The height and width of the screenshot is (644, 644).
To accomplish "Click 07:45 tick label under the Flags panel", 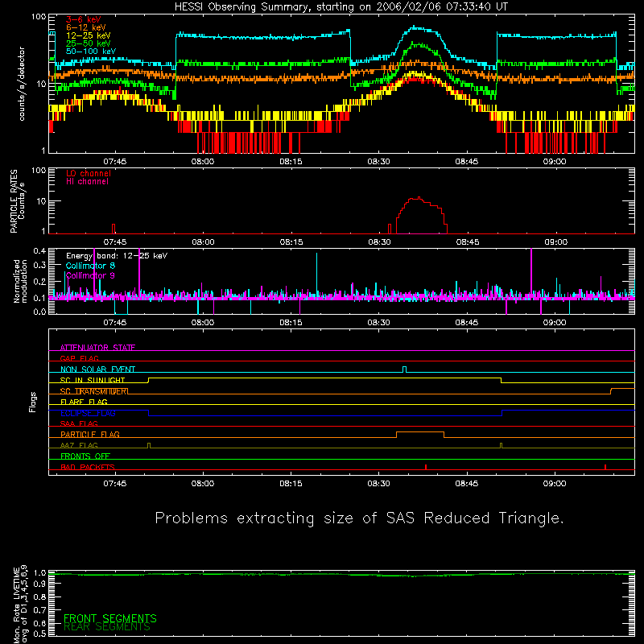I will (115, 484).
